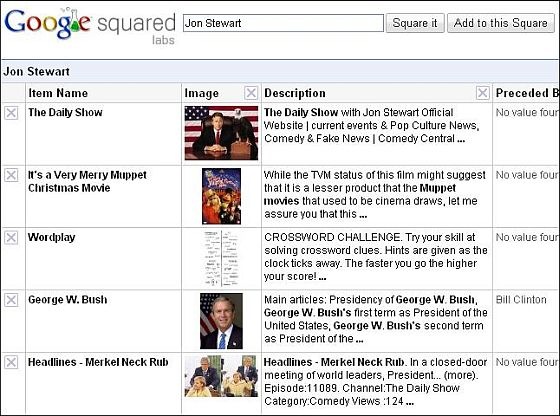Focus the Jon Stewart search field

click(283, 23)
